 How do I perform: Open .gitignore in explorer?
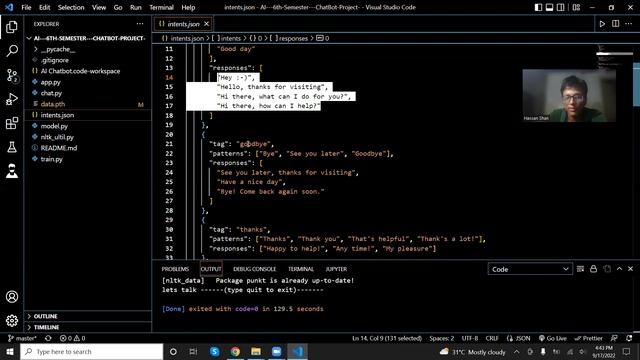[x=55, y=60]
